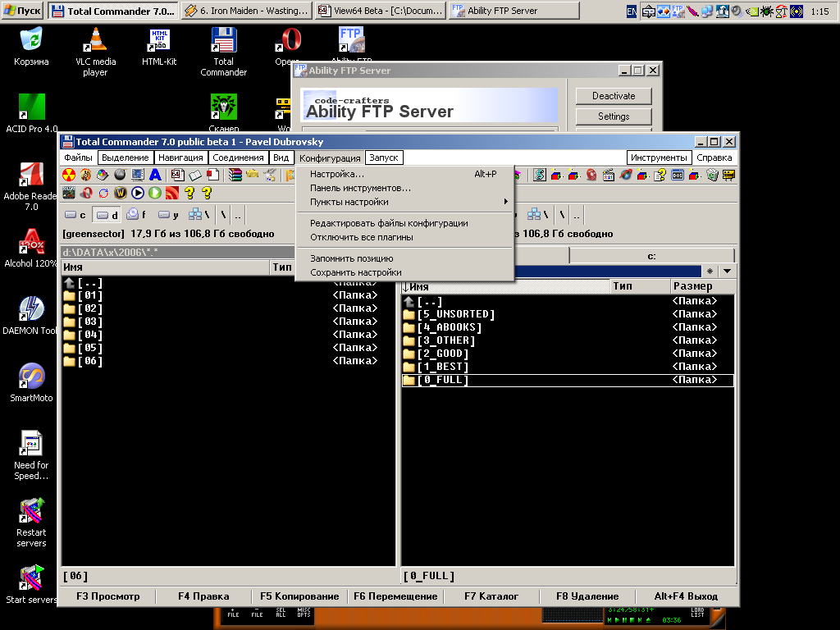Viewport: 840px width, 630px height.
Task: Click F8 Удаление button
Action: point(587,596)
